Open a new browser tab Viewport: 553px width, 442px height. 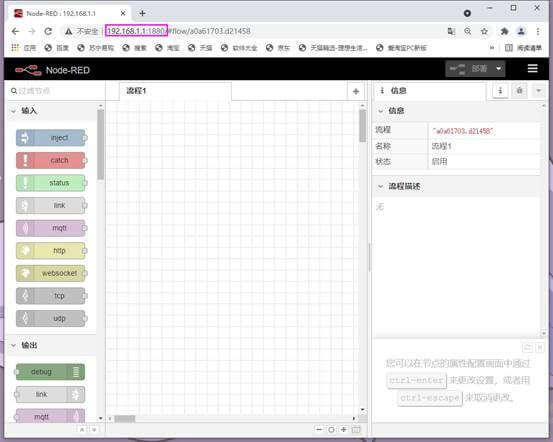click(x=142, y=13)
